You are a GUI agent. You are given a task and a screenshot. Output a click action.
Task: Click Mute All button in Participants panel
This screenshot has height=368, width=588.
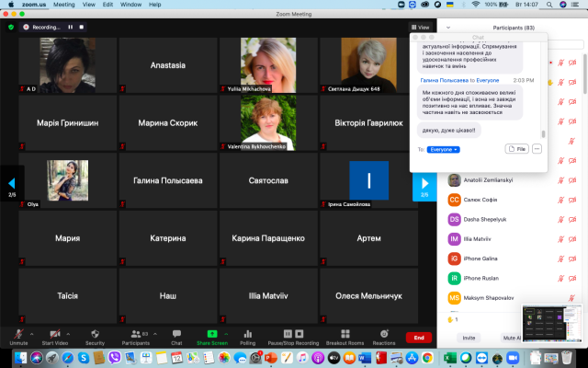coord(511,338)
